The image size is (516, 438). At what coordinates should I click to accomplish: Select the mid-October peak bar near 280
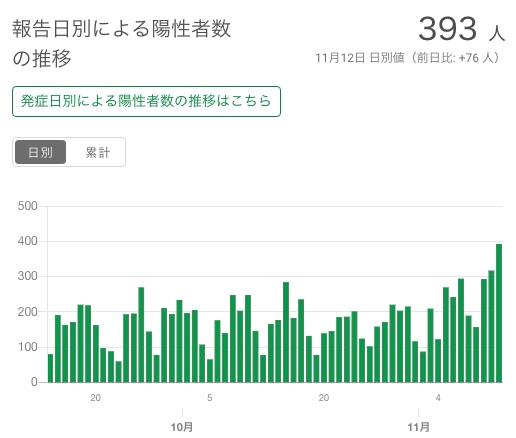286,332
